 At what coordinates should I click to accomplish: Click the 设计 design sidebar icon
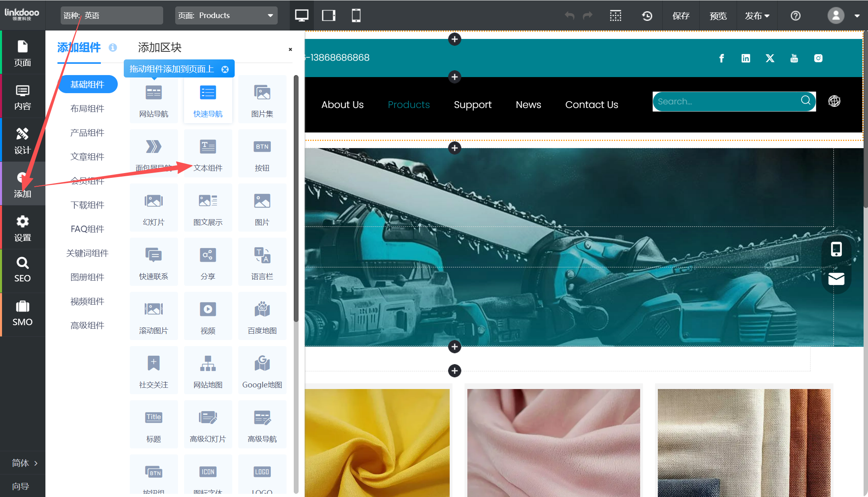[23, 141]
